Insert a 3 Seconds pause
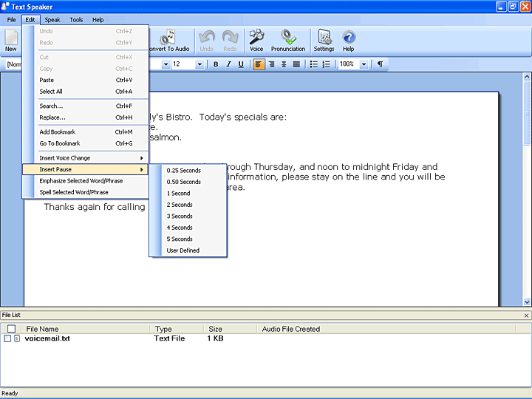 [x=188, y=216]
